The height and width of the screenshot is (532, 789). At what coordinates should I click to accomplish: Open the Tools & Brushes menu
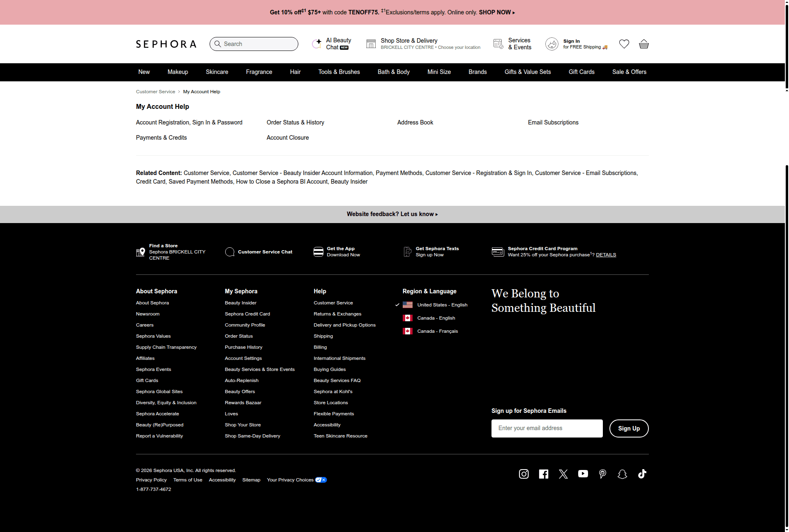coord(339,72)
